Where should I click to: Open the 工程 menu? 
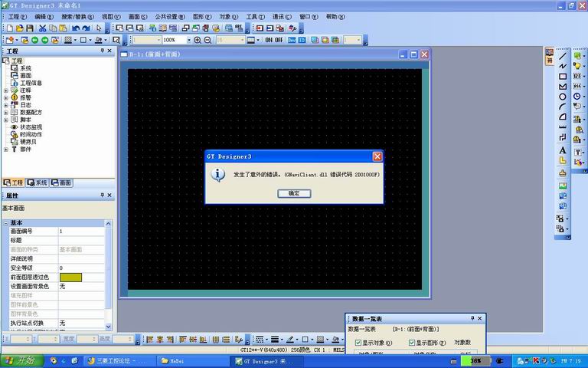(x=17, y=16)
